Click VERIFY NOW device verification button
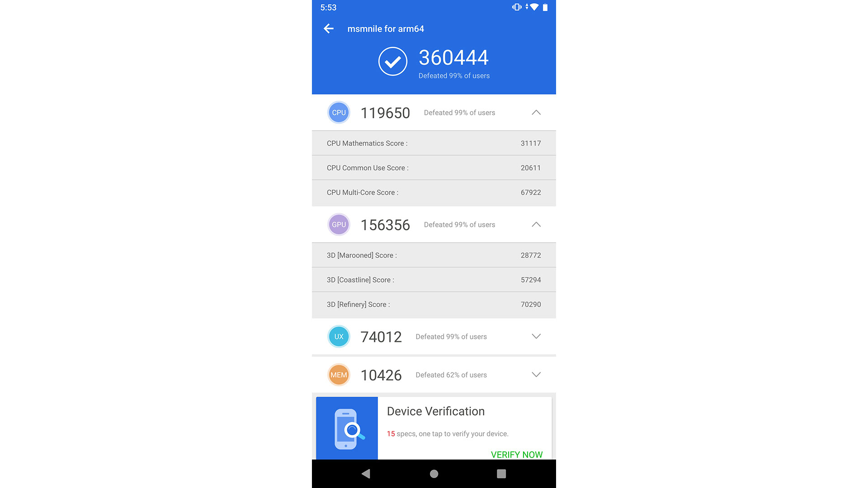Viewport: 868px width, 488px height. pyautogui.click(x=516, y=455)
